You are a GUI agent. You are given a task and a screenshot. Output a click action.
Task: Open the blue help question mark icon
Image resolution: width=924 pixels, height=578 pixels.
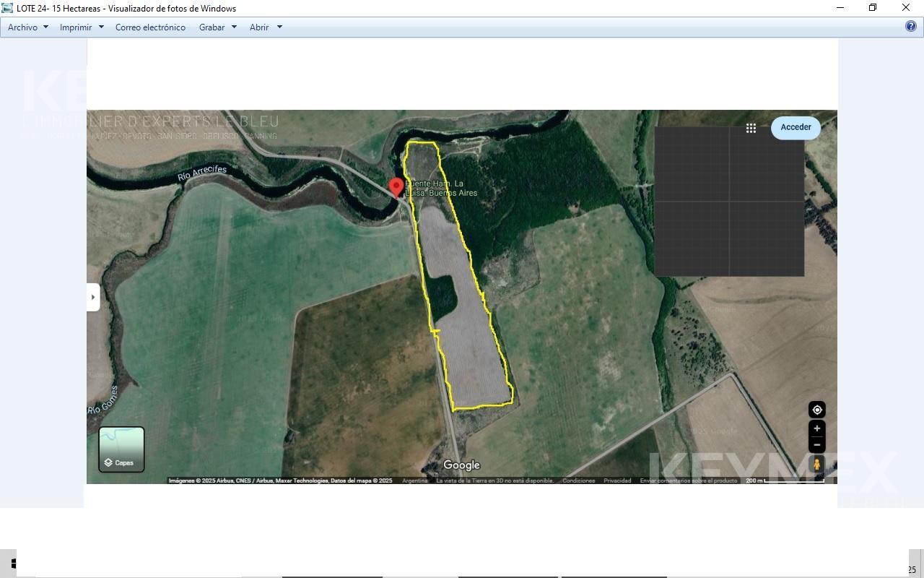click(911, 26)
